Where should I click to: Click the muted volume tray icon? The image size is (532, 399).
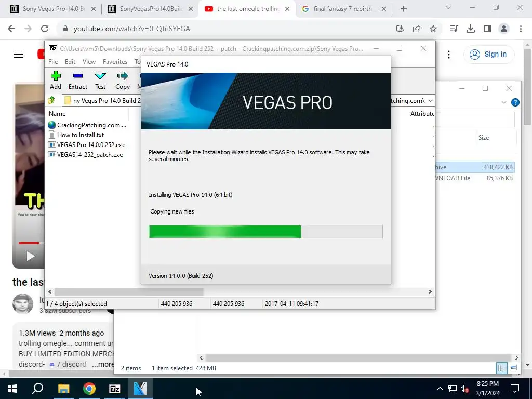pos(465,389)
